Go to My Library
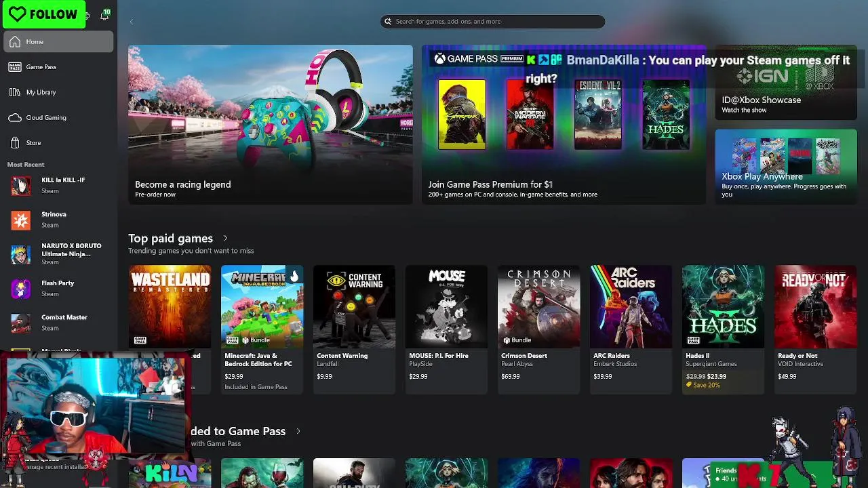The width and height of the screenshot is (868, 488). click(58, 92)
